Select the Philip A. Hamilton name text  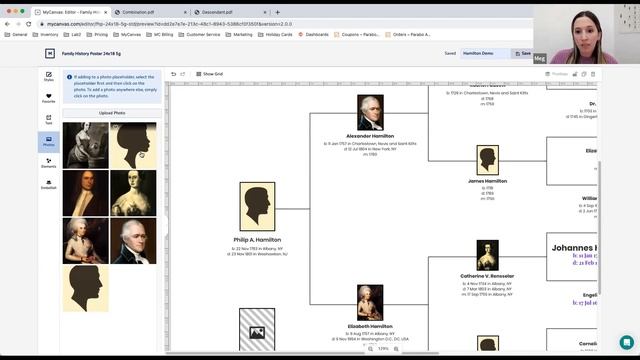click(257, 240)
